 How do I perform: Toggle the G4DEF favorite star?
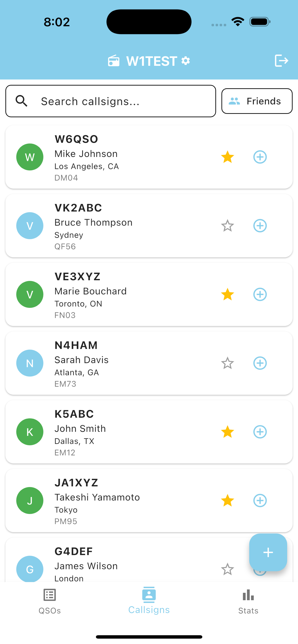pyautogui.click(x=227, y=569)
